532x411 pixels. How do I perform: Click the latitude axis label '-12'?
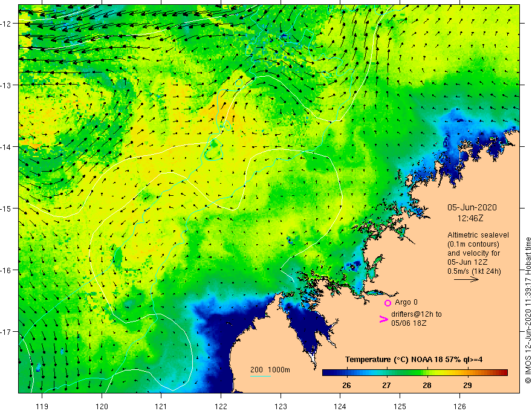tap(7, 24)
